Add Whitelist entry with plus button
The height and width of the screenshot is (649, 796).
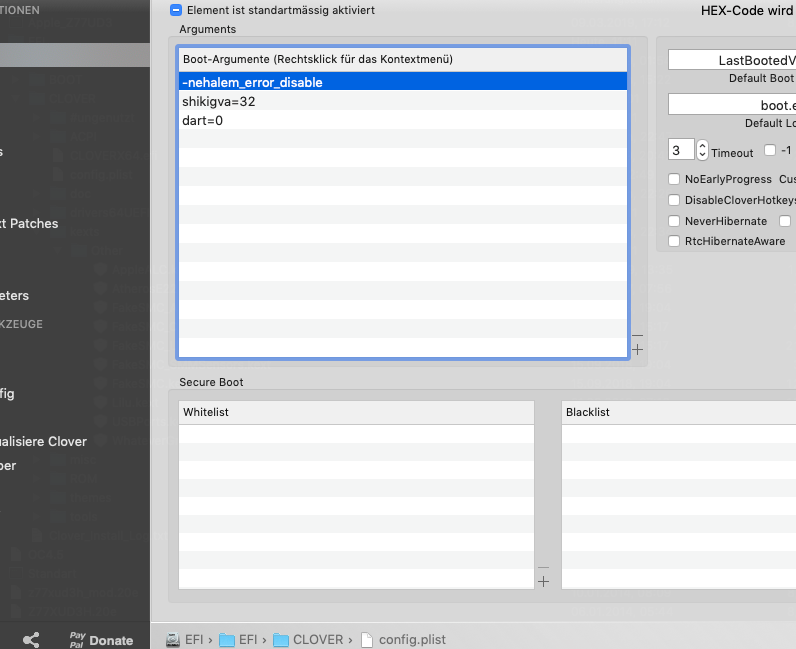point(543,581)
